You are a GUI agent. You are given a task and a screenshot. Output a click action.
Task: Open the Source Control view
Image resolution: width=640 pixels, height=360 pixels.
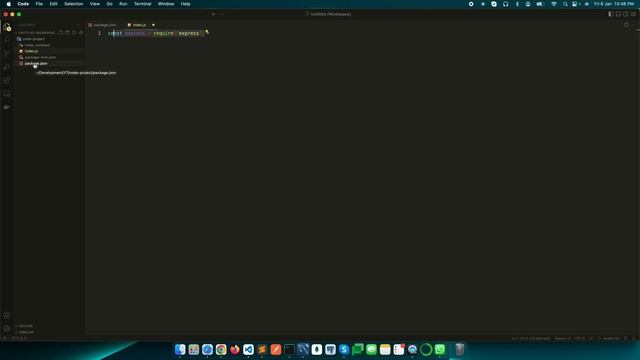[x=7, y=53]
